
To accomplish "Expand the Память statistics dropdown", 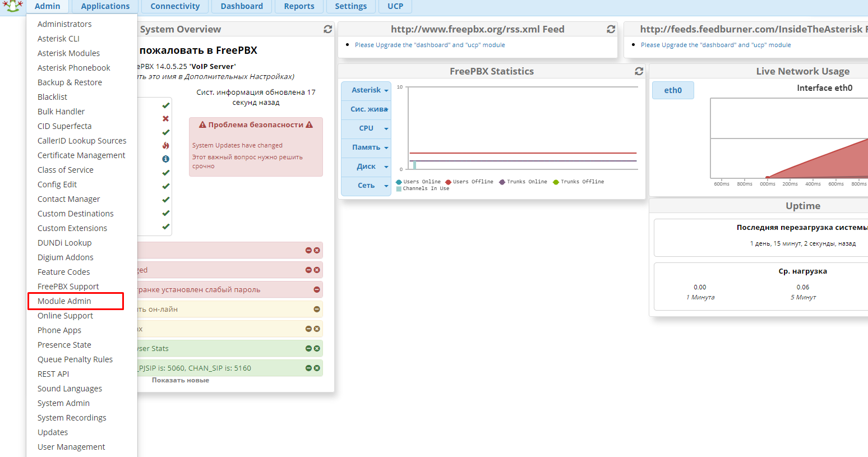I will pos(366,147).
